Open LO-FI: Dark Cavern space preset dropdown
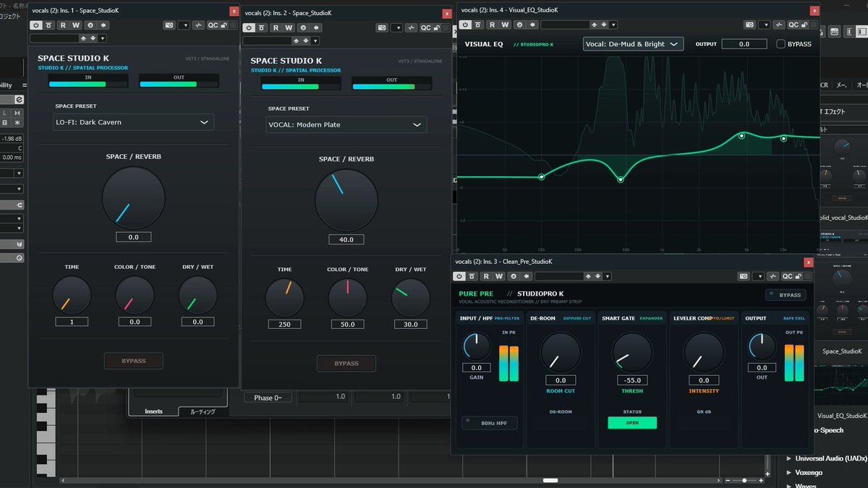 (134, 122)
